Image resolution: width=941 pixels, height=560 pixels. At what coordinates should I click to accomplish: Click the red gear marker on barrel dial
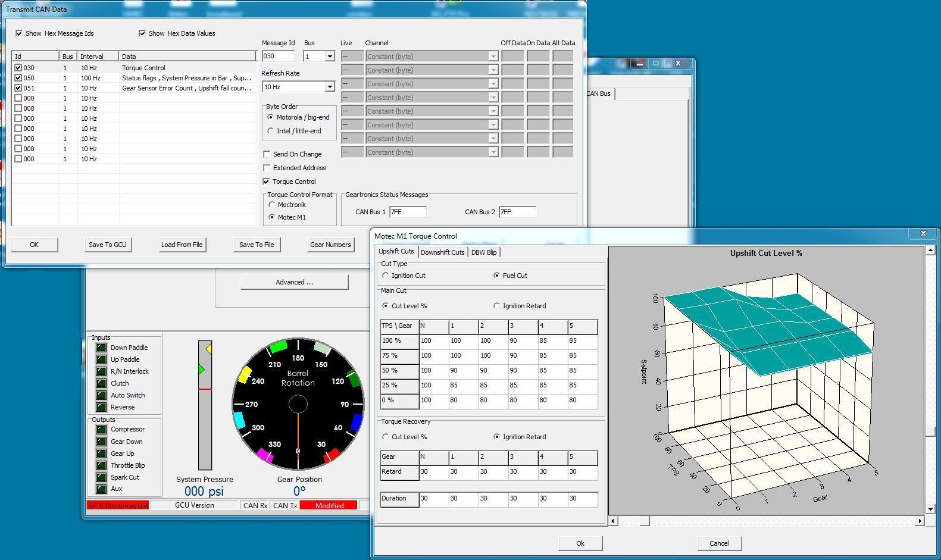coord(332,456)
